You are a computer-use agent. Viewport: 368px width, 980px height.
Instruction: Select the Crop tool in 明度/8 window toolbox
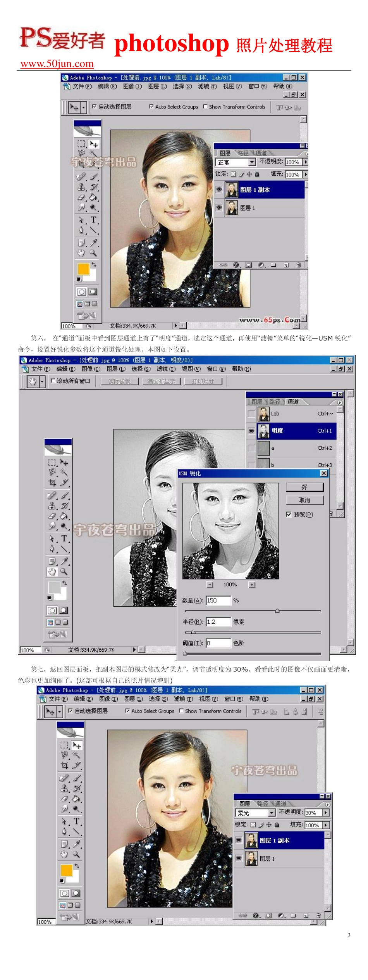tap(52, 483)
